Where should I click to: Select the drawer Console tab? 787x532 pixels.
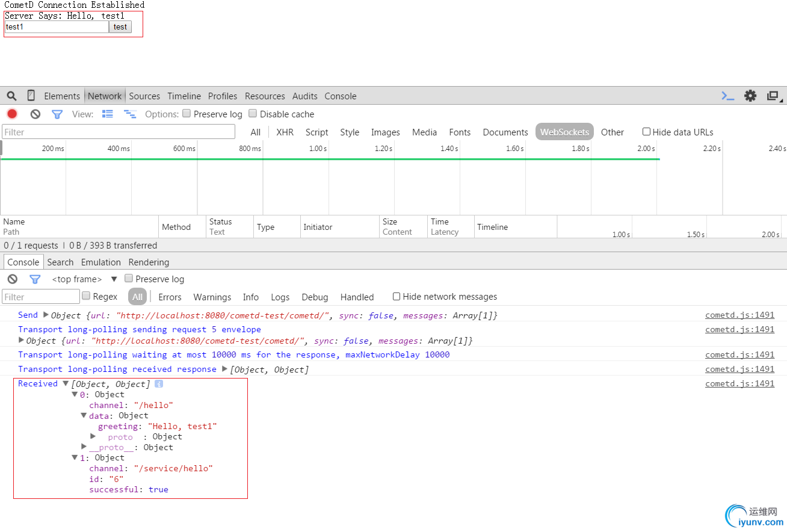[x=23, y=262]
